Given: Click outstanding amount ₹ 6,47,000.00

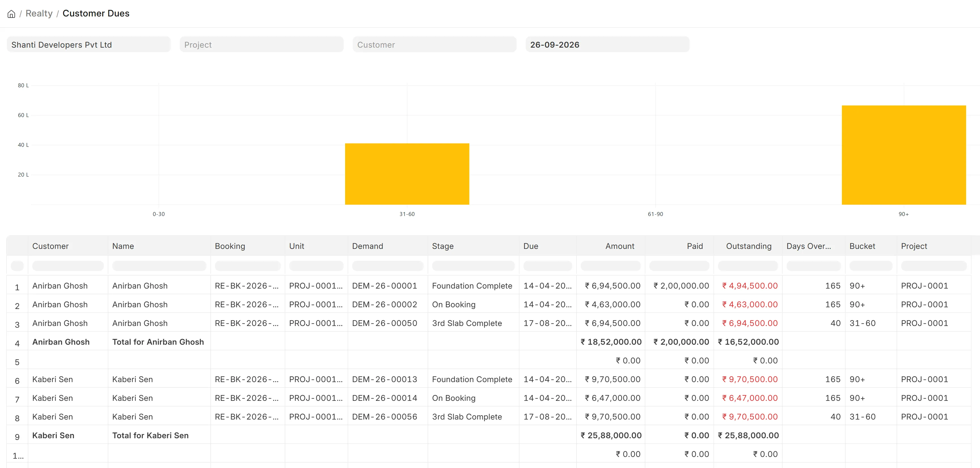Looking at the screenshot, I should tap(750, 398).
